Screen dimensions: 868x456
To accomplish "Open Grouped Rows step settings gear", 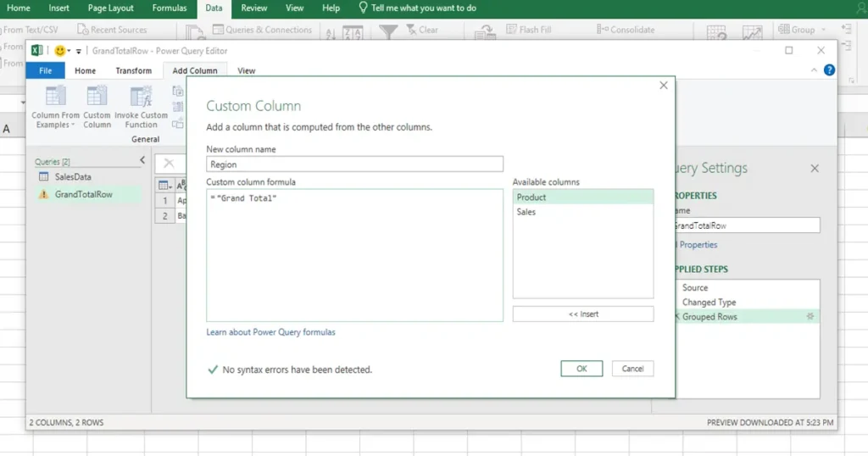I will coord(810,316).
